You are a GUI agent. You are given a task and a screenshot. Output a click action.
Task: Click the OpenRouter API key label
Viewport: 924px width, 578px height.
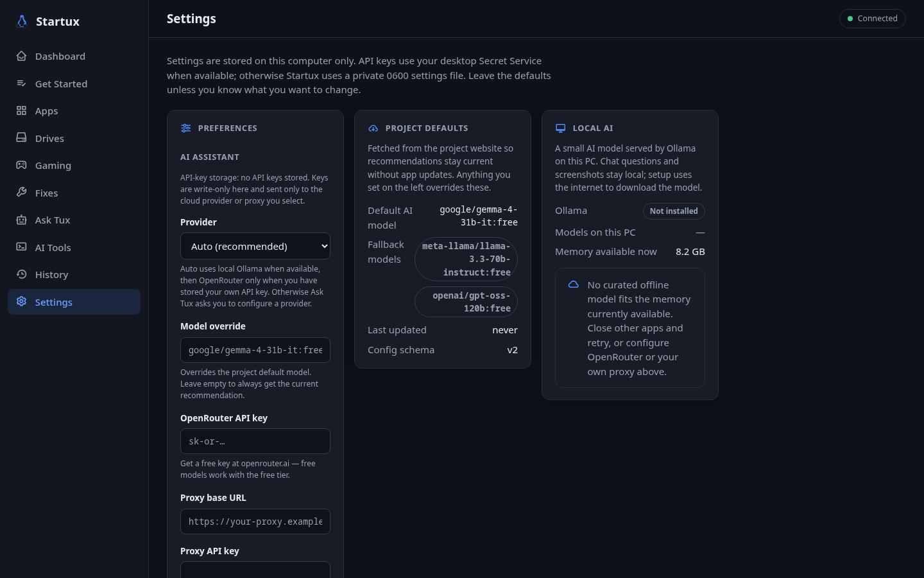tap(224, 418)
